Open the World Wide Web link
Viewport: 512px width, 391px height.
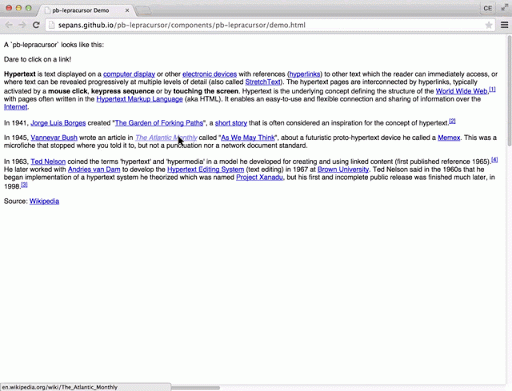point(461,91)
